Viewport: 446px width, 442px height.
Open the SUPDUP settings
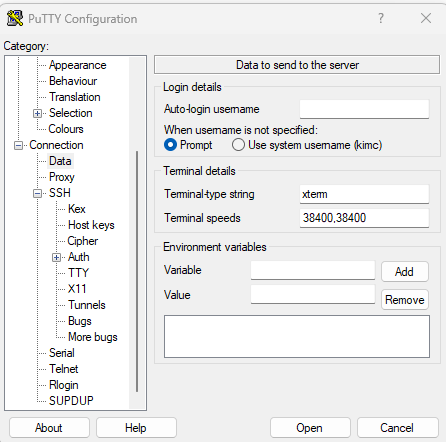pyautogui.click(x=71, y=401)
